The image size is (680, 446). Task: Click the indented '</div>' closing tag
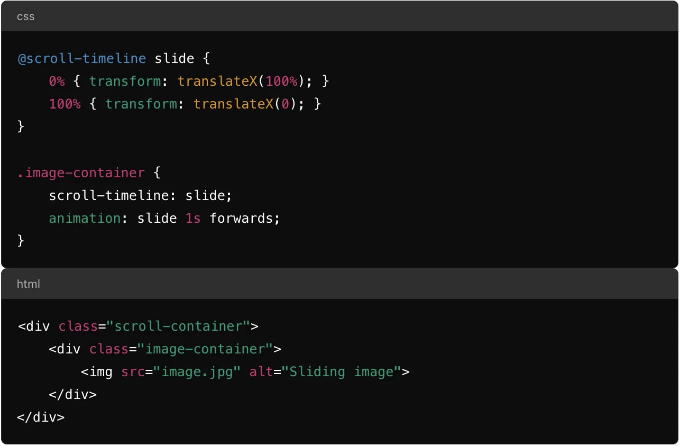[72, 394]
